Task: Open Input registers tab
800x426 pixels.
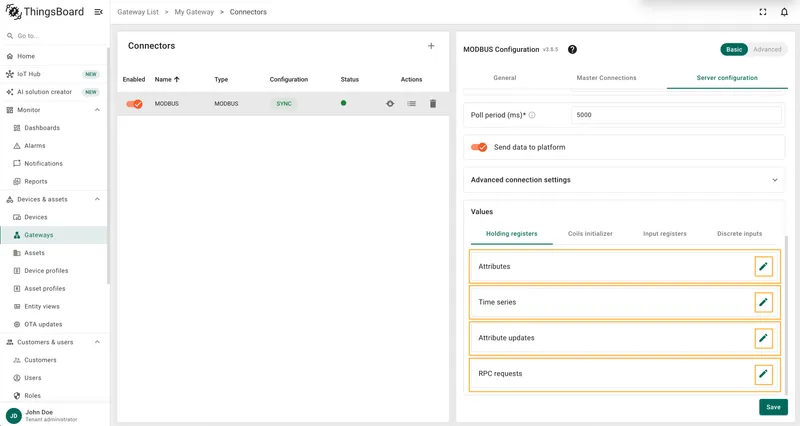Action: tap(664, 234)
